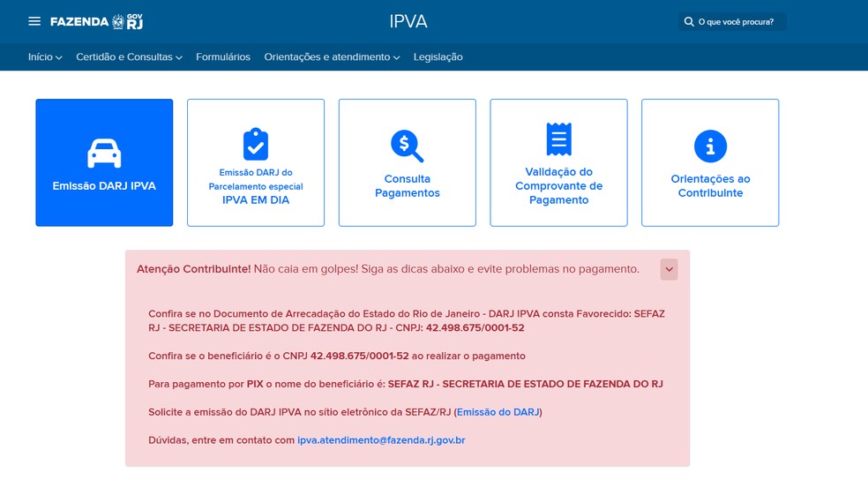The height and width of the screenshot is (495, 868).
Task: Click the info icon for Orientações ao Contribuinte
Action: coord(710,146)
